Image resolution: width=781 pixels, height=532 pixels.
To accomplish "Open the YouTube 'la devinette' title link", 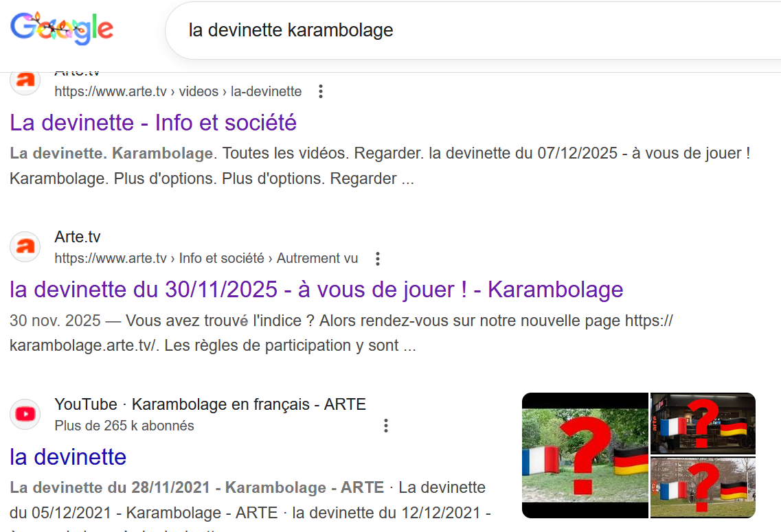I will (68, 456).
